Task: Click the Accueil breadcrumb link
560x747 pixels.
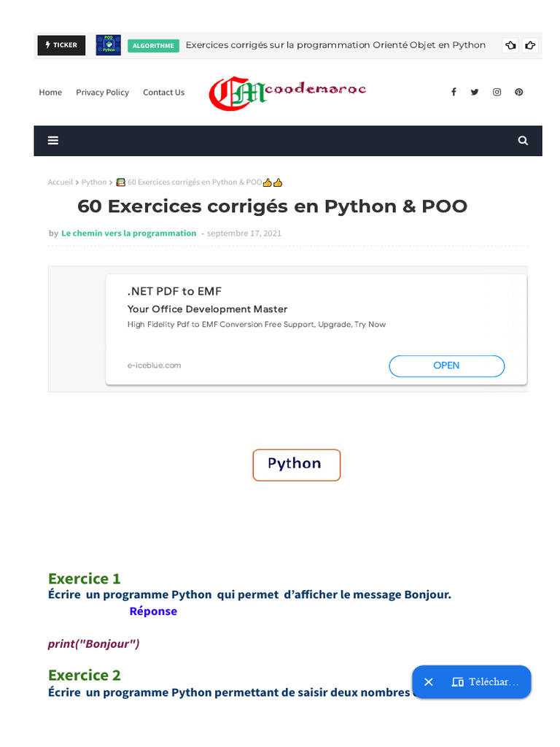Action: [60, 182]
